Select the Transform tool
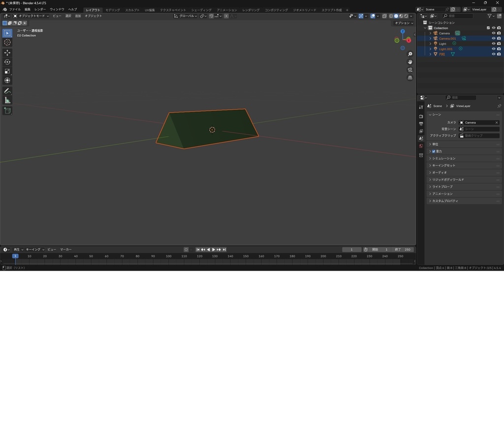Screen dimensions: 504x437 [7, 81]
